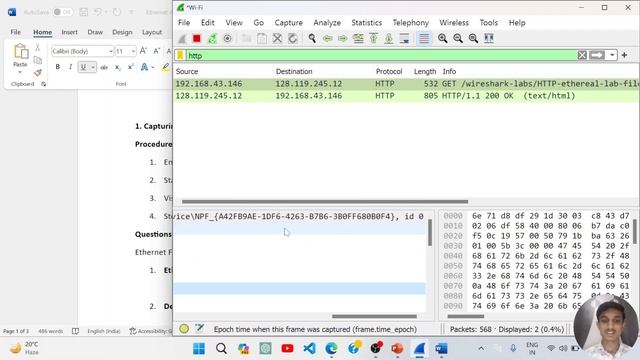Apply the display filter with the arrow
This screenshot has height=360, width=640.
597,55
